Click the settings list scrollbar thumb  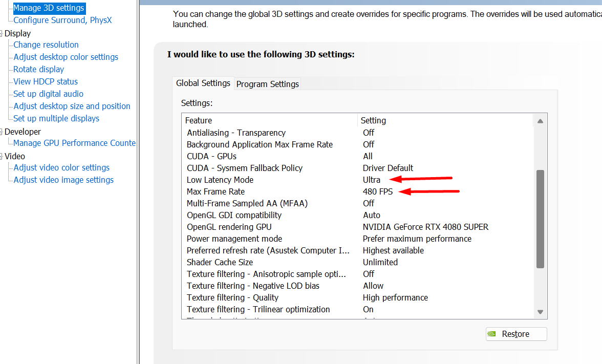(540, 219)
